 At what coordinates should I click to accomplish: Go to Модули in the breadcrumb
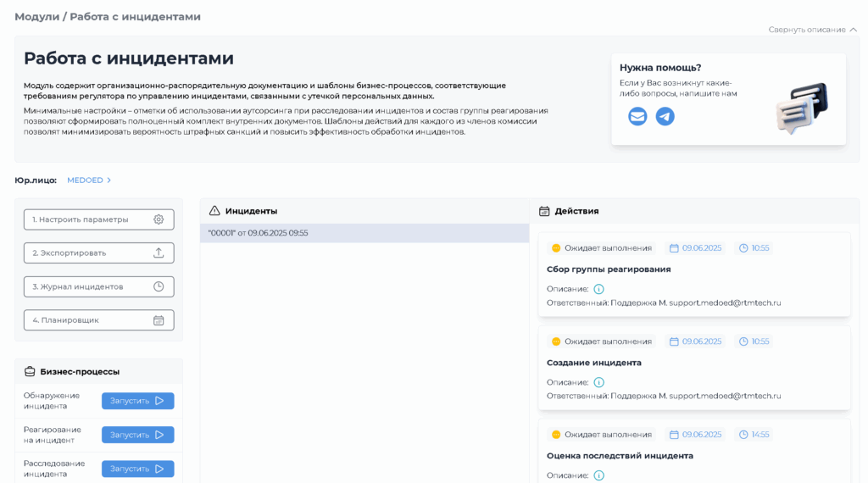(36, 17)
